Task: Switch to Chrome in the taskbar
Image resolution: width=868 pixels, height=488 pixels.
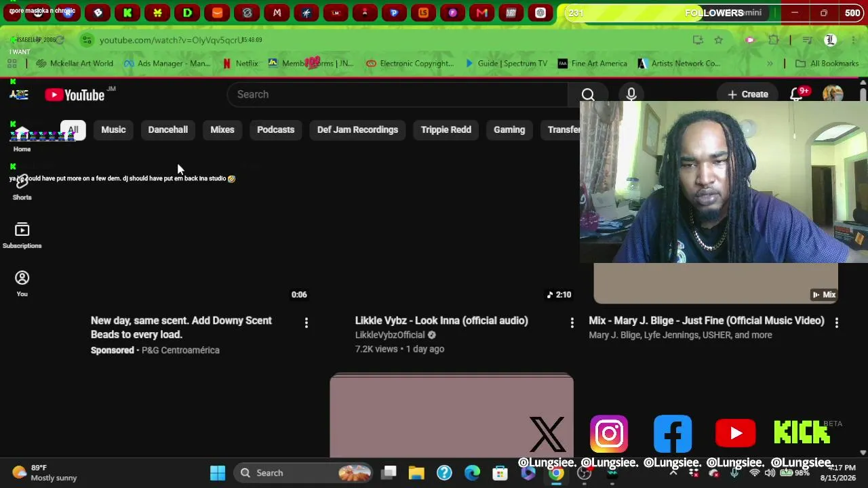Action: pyautogui.click(x=555, y=473)
